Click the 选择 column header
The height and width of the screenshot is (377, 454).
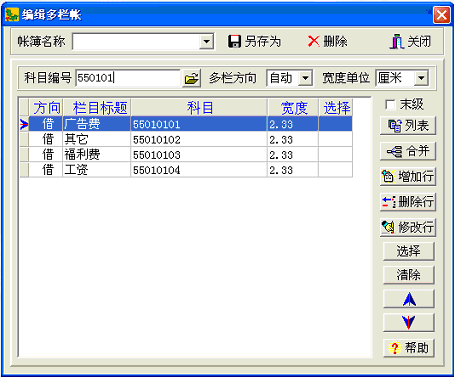pyautogui.click(x=336, y=108)
